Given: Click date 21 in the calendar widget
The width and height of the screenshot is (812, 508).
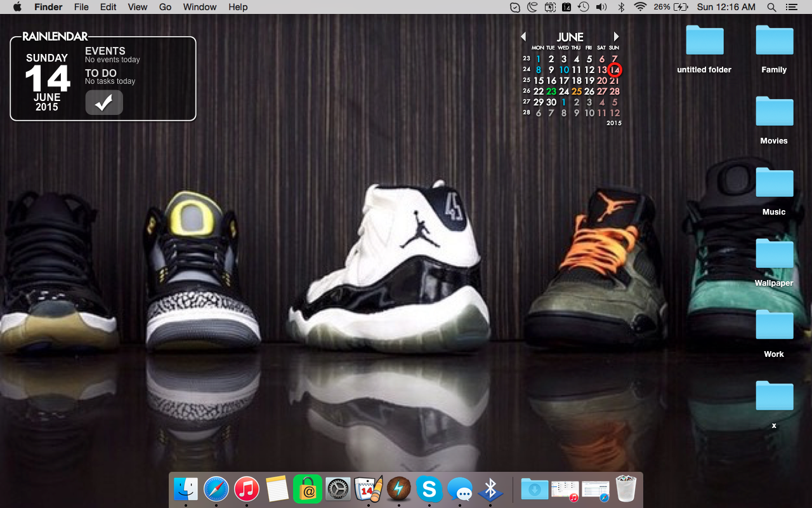Looking at the screenshot, I should click(x=615, y=81).
